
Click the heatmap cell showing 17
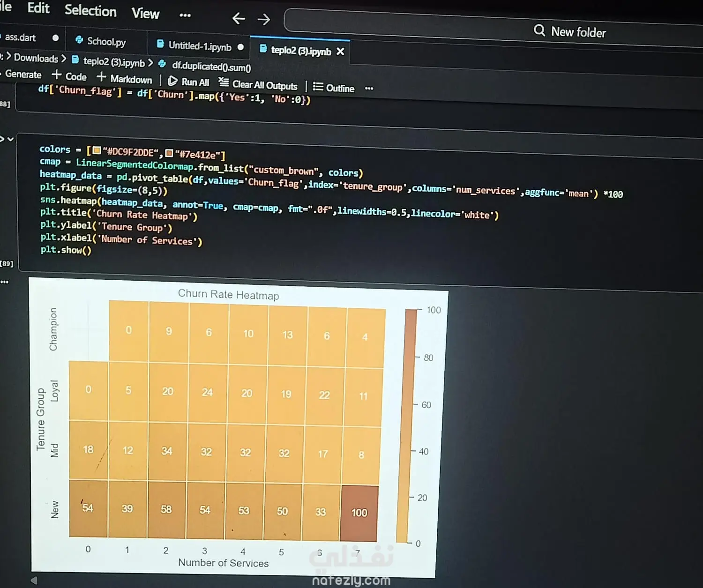click(323, 454)
